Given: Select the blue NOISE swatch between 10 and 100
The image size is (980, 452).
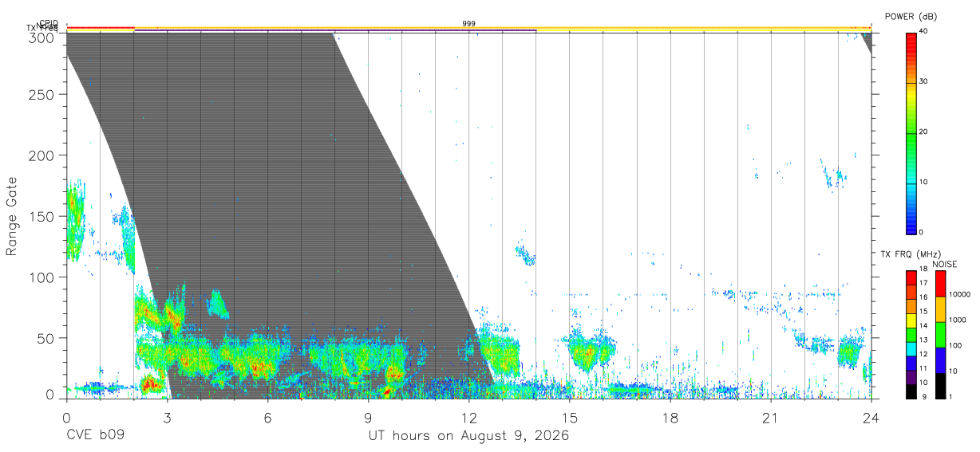Looking at the screenshot, I should pyautogui.click(x=941, y=360).
